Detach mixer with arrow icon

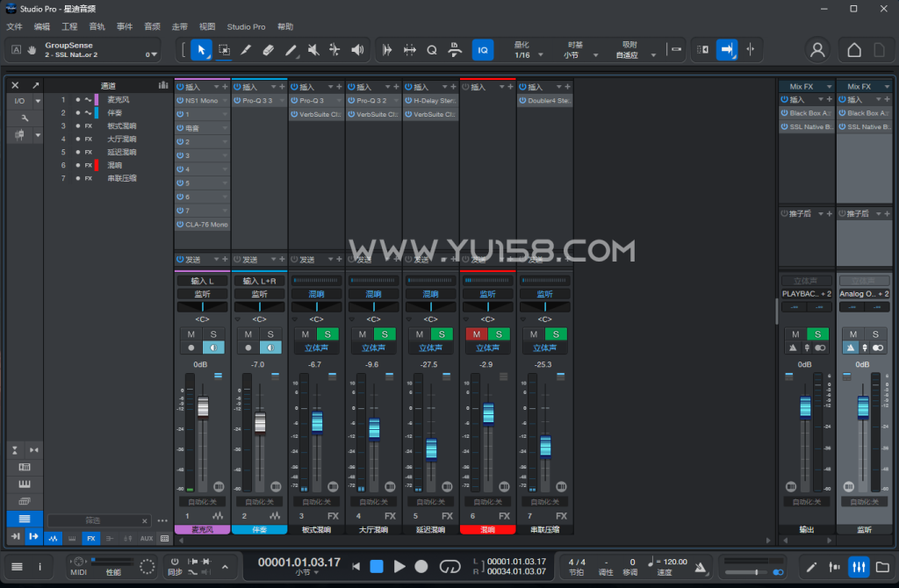tap(35, 85)
